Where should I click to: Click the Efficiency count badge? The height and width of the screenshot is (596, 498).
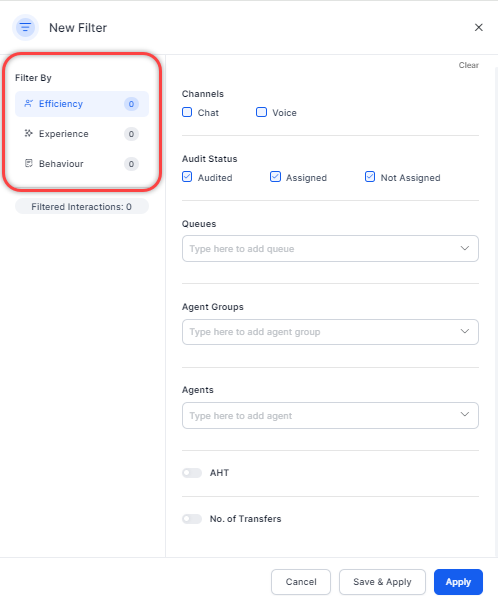point(131,104)
